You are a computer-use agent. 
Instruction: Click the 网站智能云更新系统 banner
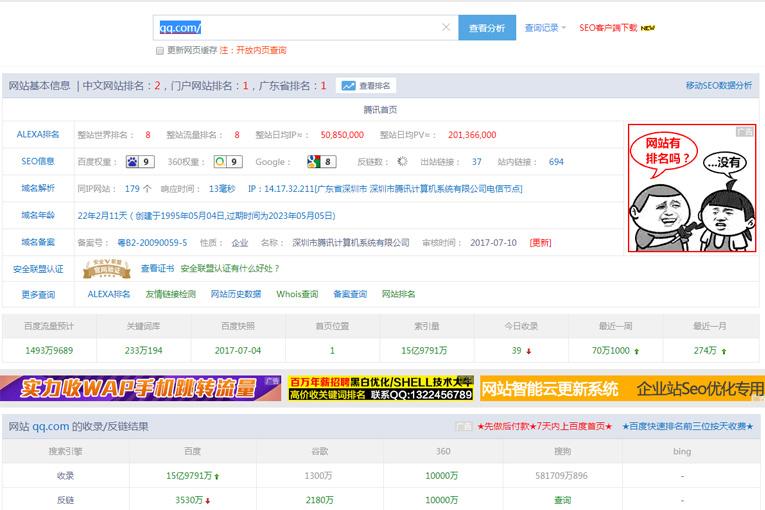pyautogui.click(x=622, y=388)
